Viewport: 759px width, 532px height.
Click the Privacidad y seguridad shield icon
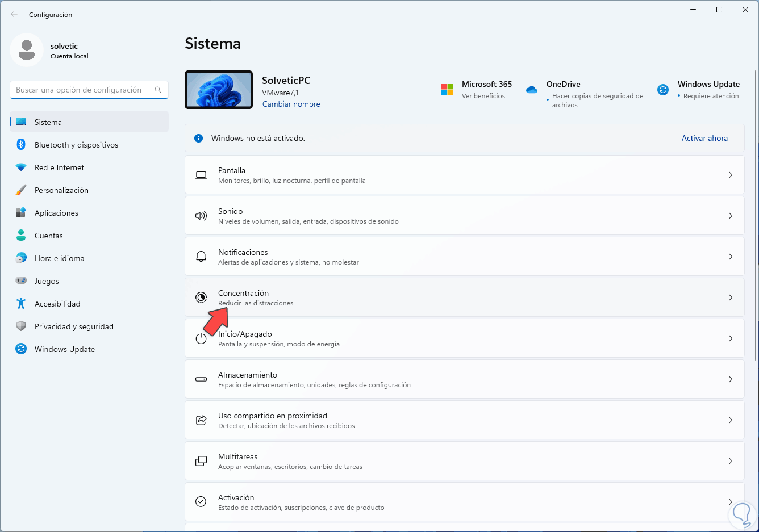(x=21, y=326)
